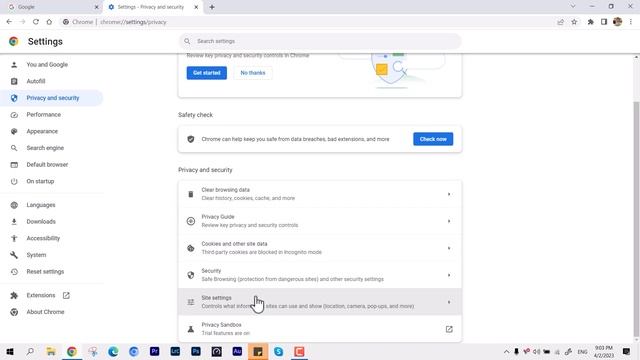This screenshot has width=640, height=360.
Task: Close the Google tab
Action: [97, 7]
